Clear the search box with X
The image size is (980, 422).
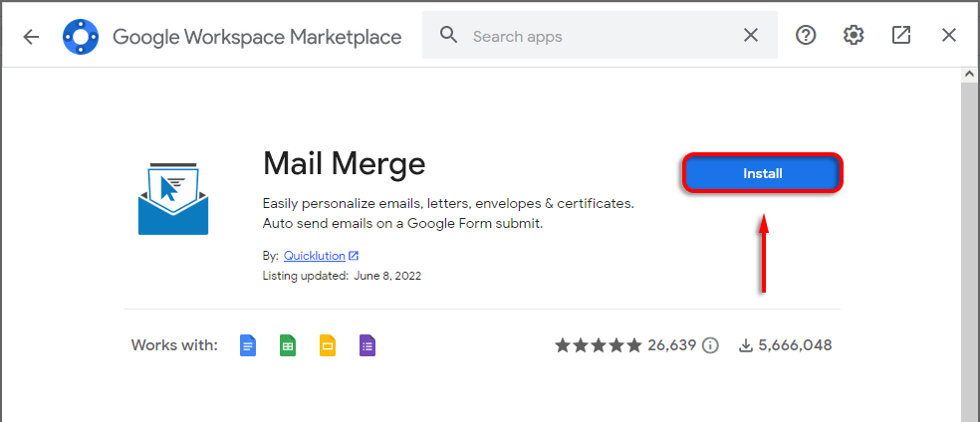coord(751,36)
